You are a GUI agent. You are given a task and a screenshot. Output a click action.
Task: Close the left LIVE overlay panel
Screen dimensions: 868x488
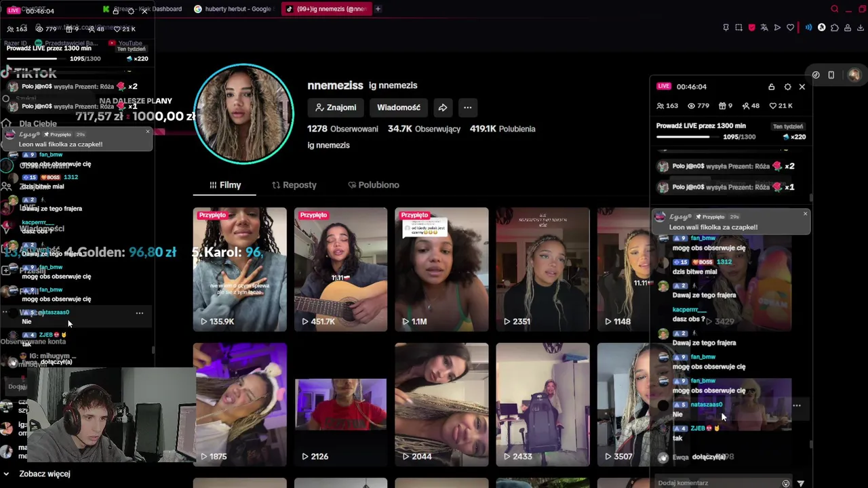point(144,11)
